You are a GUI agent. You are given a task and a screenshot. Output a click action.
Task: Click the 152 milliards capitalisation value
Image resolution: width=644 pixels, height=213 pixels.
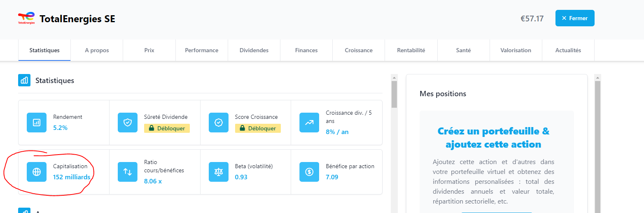(72, 177)
